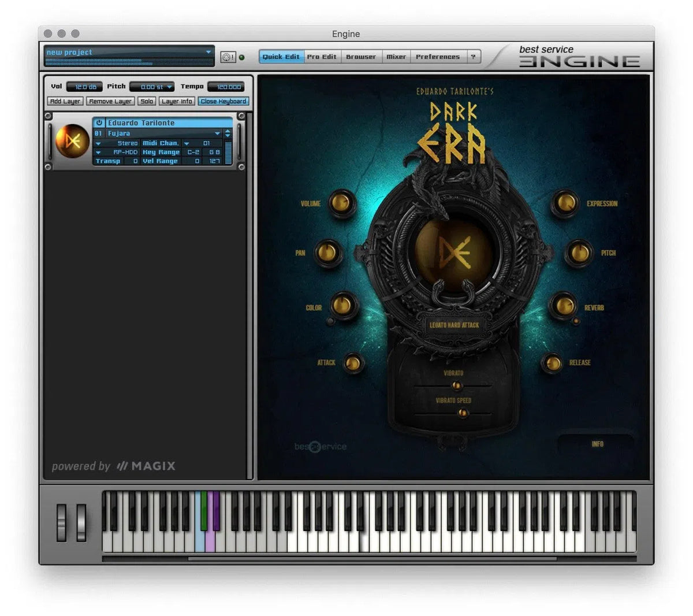The height and width of the screenshot is (616, 693).
Task: Expand the Fujara instrument dropdown
Action: pos(218,133)
